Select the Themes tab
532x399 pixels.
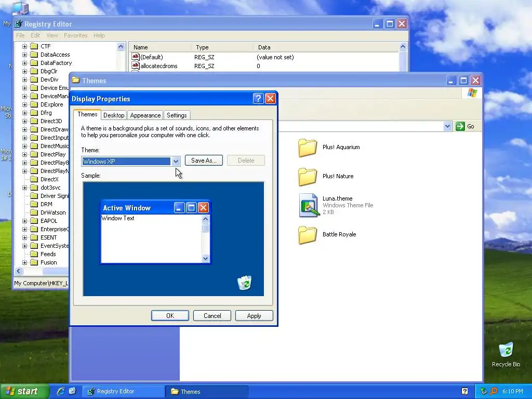point(87,114)
